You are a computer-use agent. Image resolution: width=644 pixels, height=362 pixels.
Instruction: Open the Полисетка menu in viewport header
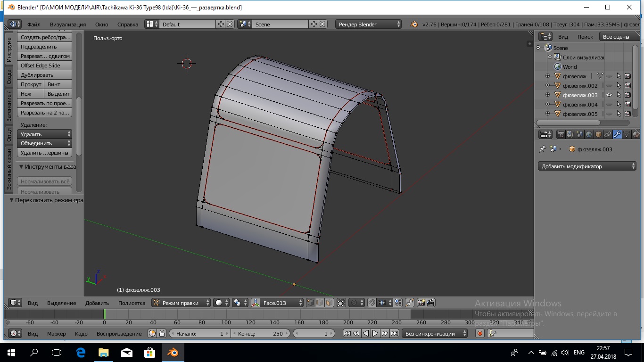132,303
